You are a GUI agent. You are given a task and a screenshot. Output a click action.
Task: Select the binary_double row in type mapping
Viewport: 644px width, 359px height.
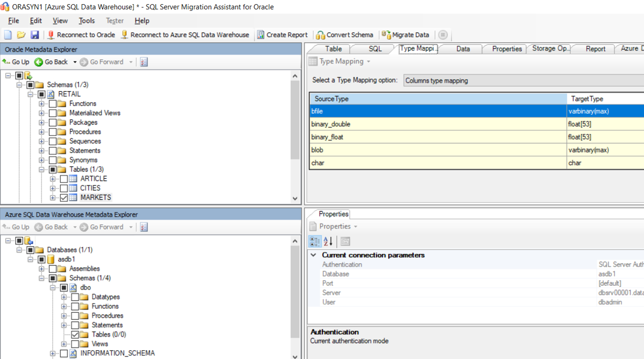pyautogui.click(x=438, y=124)
